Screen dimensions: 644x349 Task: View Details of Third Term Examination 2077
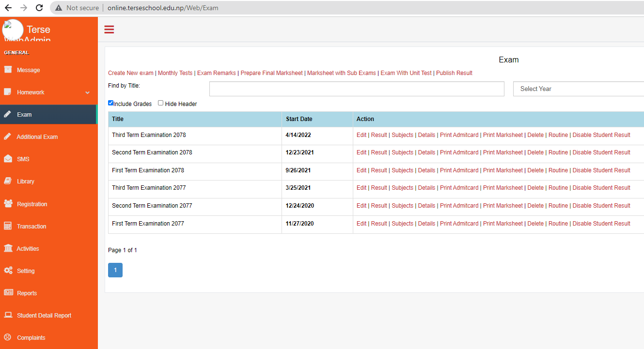point(427,188)
